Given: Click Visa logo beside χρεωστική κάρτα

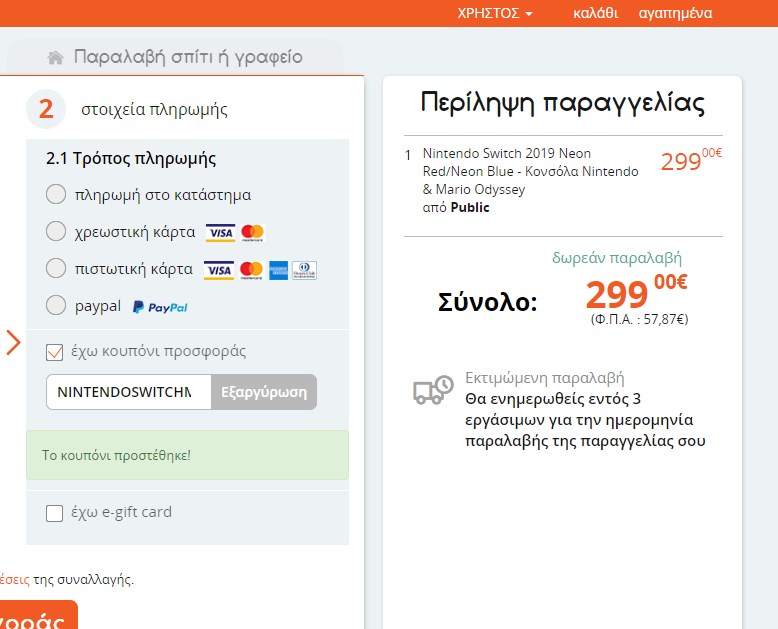Looking at the screenshot, I should [x=220, y=233].
